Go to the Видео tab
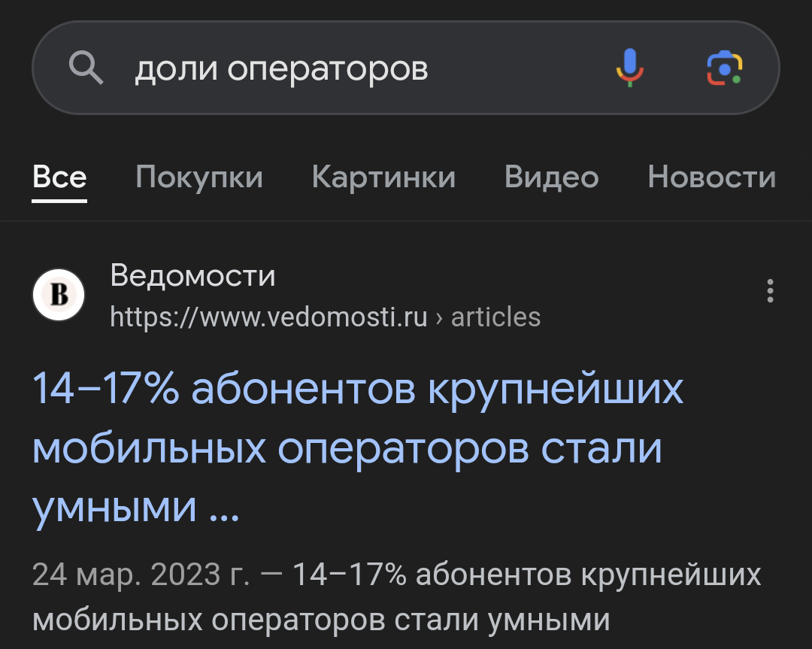The width and height of the screenshot is (812, 649). 551,177
